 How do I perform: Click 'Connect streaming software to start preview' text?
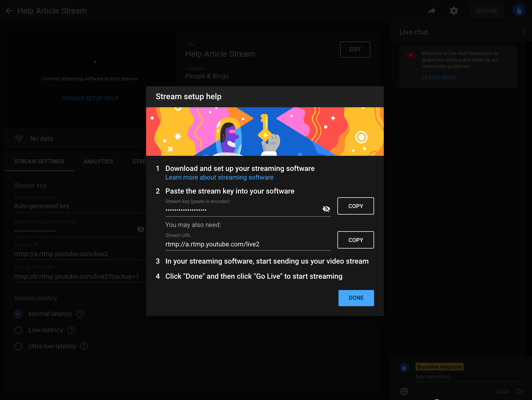tap(90, 79)
